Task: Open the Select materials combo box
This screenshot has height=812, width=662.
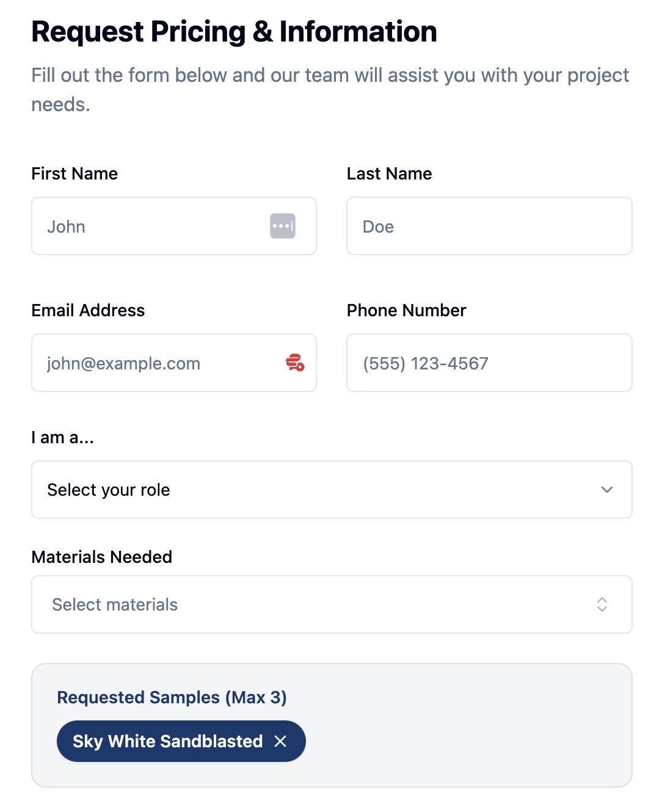Action: [332, 604]
